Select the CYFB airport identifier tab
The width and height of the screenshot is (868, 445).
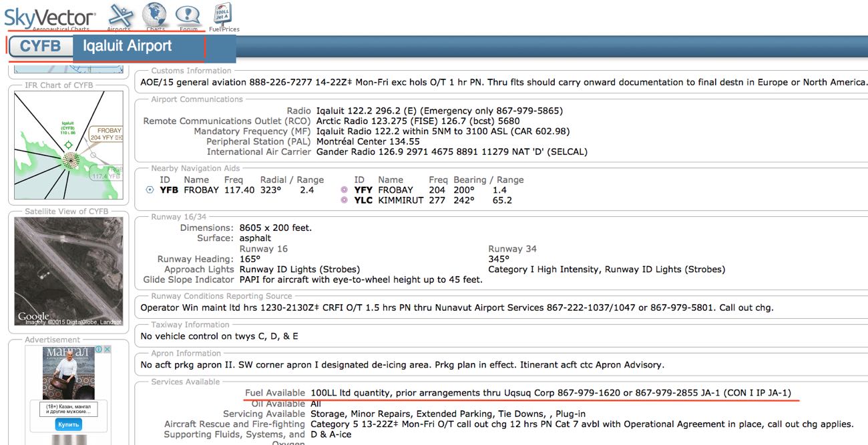[x=40, y=46]
